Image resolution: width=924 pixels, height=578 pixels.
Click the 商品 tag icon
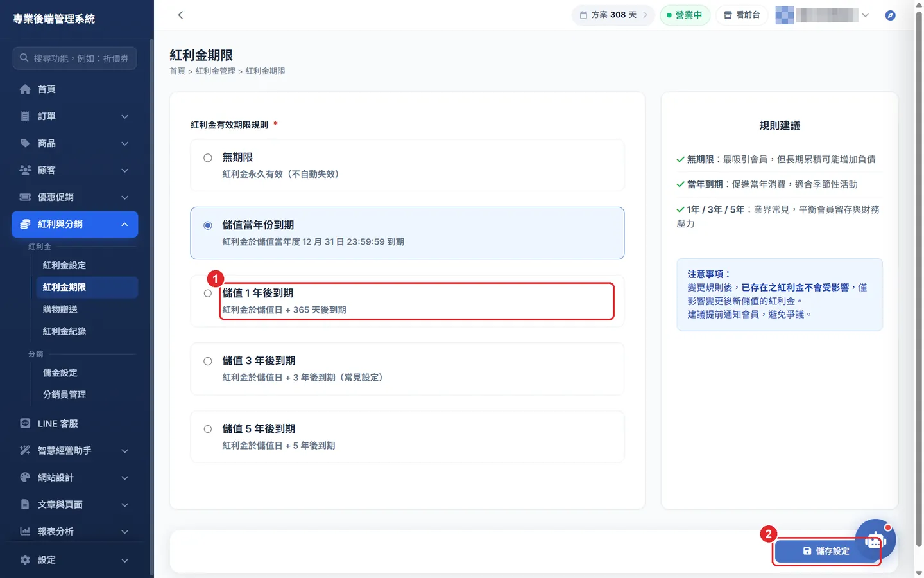(x=25, y=143)
